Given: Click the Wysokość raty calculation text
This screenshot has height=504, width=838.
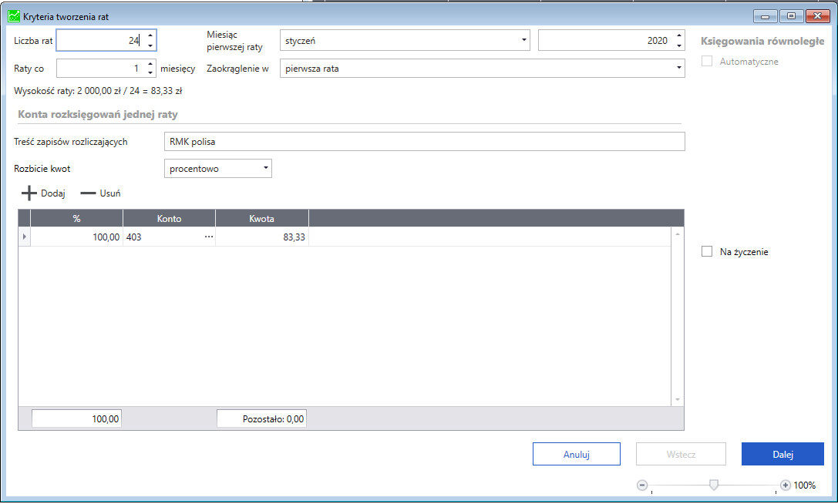Looking at the screenshot, I should [x=98, y=91].
